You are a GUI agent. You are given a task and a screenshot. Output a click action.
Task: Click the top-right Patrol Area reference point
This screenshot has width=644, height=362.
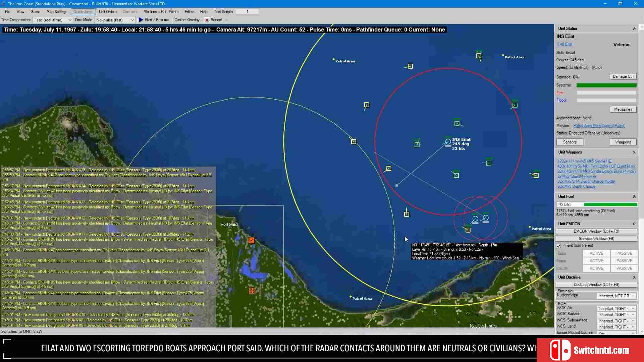(503, 55)
